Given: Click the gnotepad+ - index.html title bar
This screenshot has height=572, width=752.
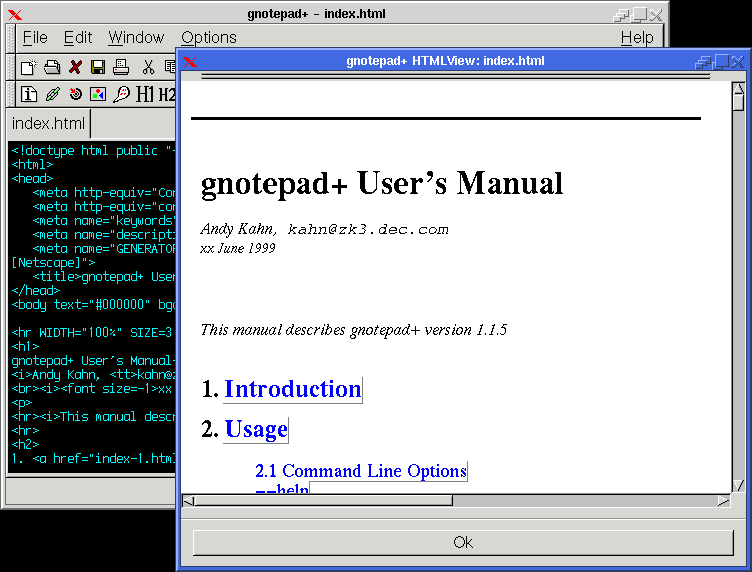Looking at the screenshot, I should point(317,14).
